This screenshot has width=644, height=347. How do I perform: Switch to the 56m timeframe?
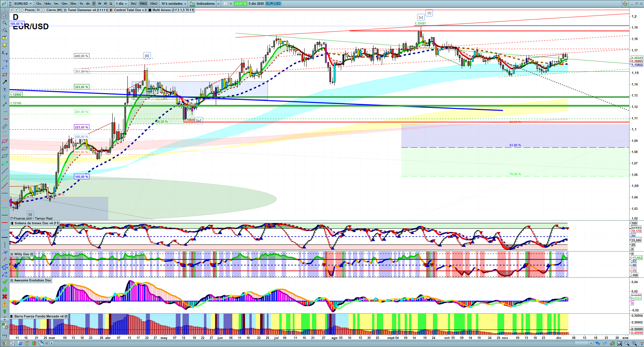73,4
